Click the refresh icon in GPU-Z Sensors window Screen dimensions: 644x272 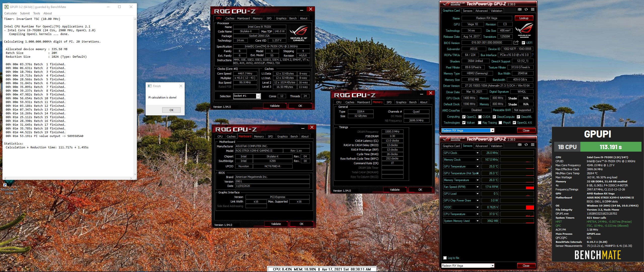526,145
